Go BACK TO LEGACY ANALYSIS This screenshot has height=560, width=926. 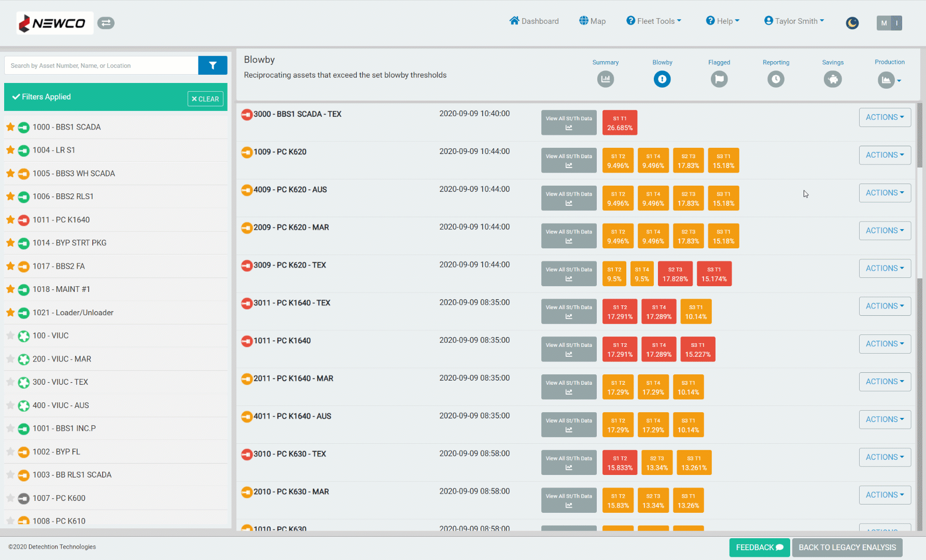pos(847,548)
